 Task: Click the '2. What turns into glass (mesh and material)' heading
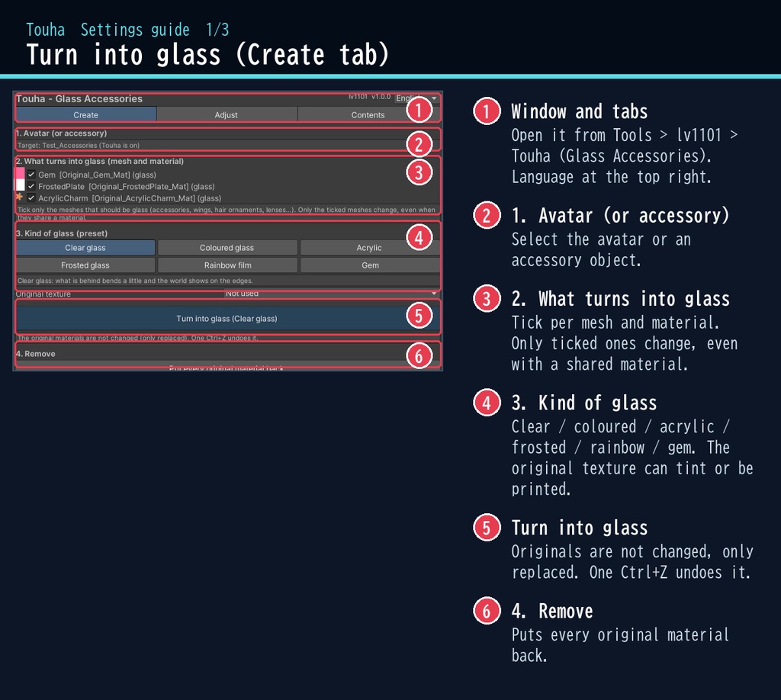(x=100, y=162)
